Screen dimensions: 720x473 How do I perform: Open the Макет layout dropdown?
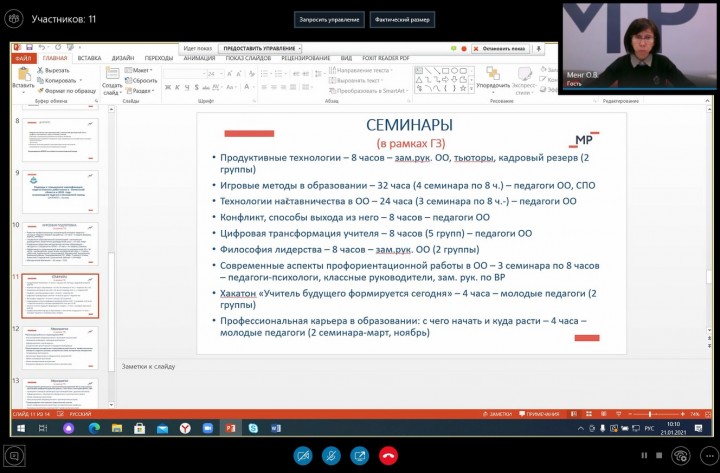tap(140, 71)
